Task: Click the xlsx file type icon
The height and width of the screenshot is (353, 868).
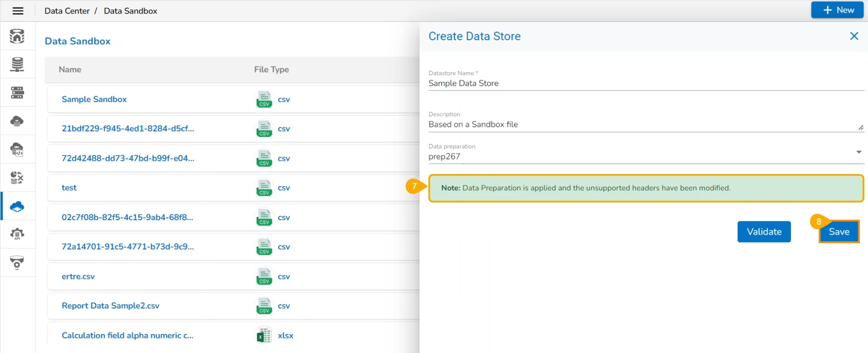Action: point(264,335)
